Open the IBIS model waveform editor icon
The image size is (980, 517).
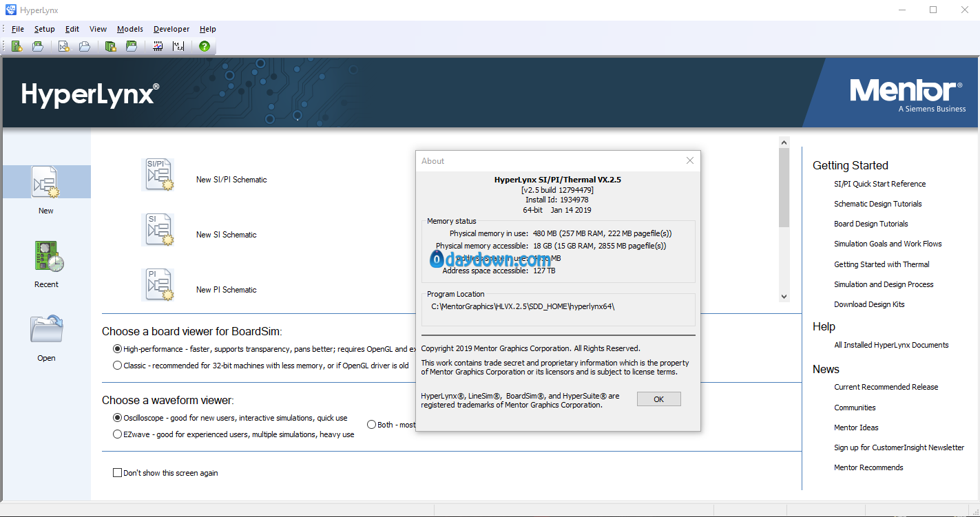158,46
